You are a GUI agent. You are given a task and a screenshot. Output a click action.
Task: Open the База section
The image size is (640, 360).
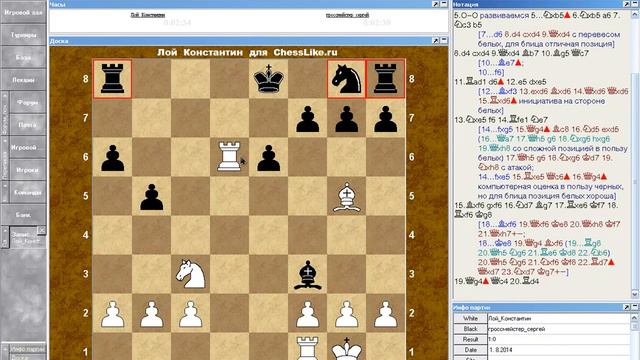pyautogui.click(x=23, y=58)
